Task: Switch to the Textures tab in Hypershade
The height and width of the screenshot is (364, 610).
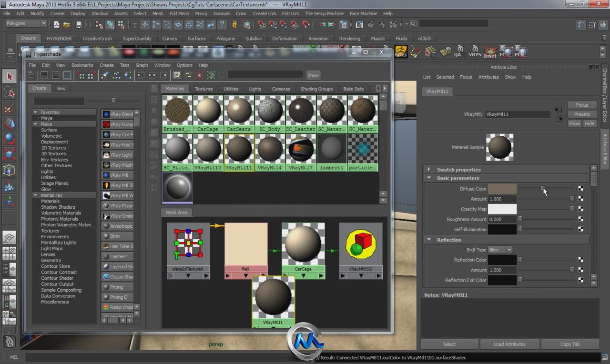Action: click(203, 89)
